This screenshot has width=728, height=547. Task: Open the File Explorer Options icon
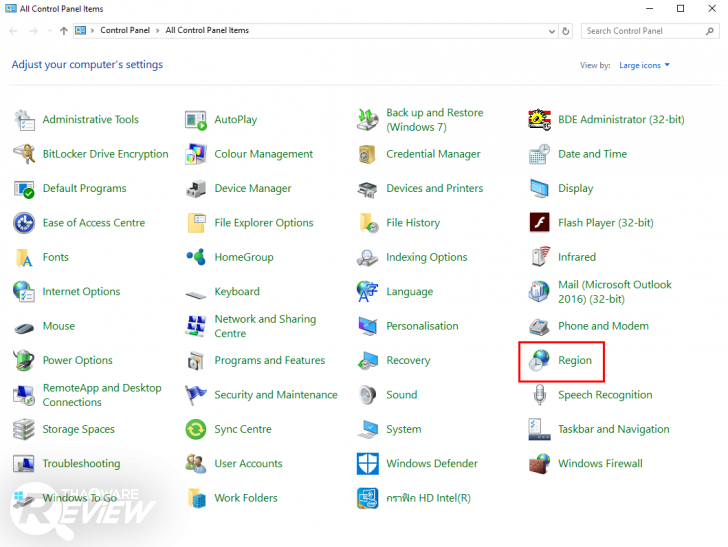tap(196, 223)
